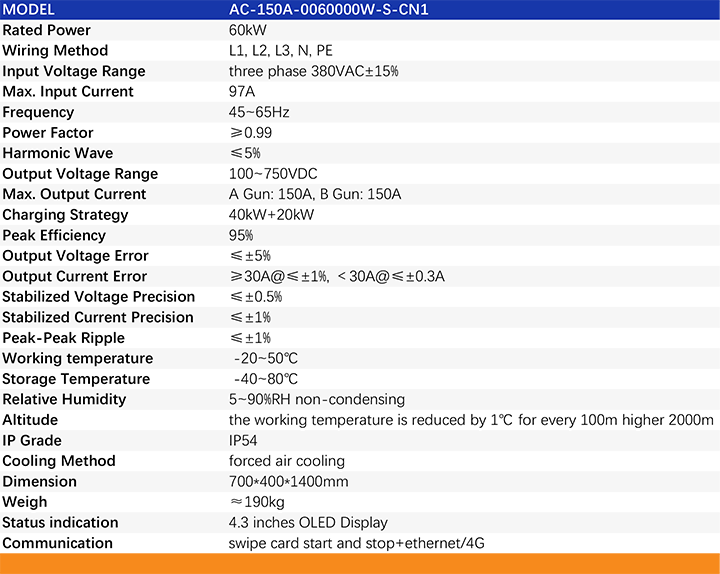Click the 4.3 inches OLED Display value
The height and width of the screenshot is (574, 720).
(x=308, y=522)
